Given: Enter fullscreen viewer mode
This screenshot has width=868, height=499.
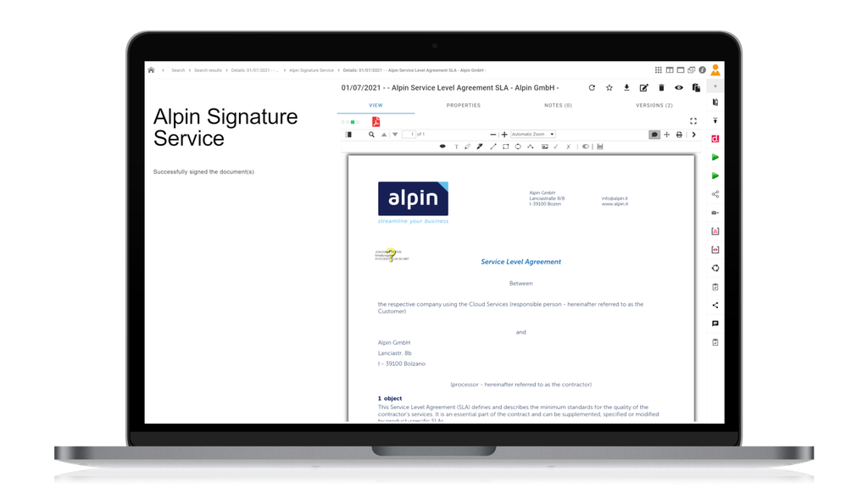Looking at the screenshot, I should [x=693, y=121].
